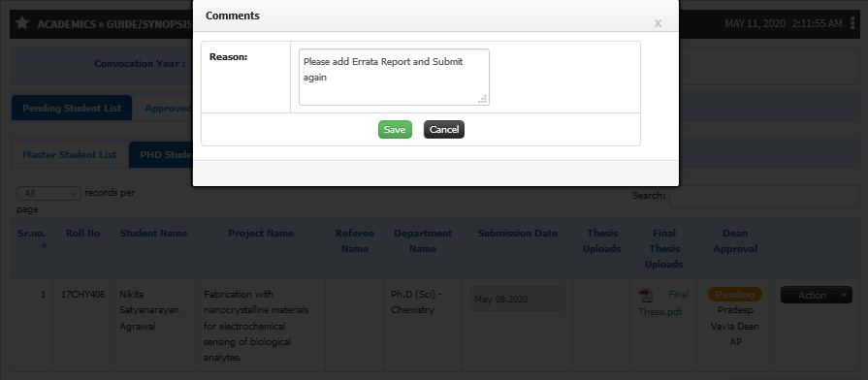Open the Final Thesis.pdf link
This screenshot has width=868, height=380.
[x=663, y=303]
